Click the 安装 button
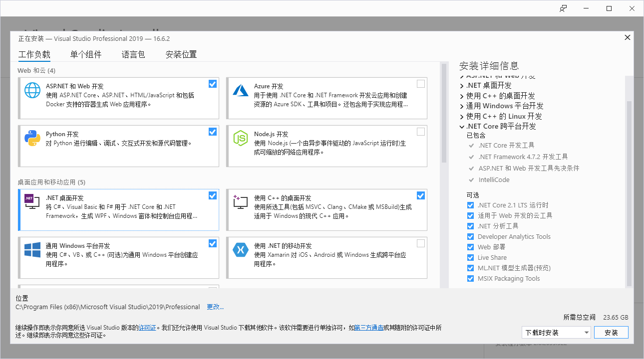 point(611,333)
